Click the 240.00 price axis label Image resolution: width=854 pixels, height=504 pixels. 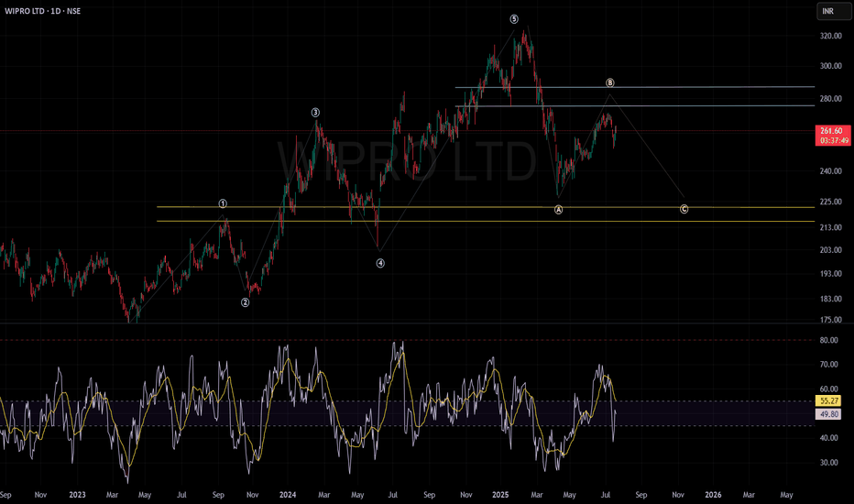click(830, 171)
